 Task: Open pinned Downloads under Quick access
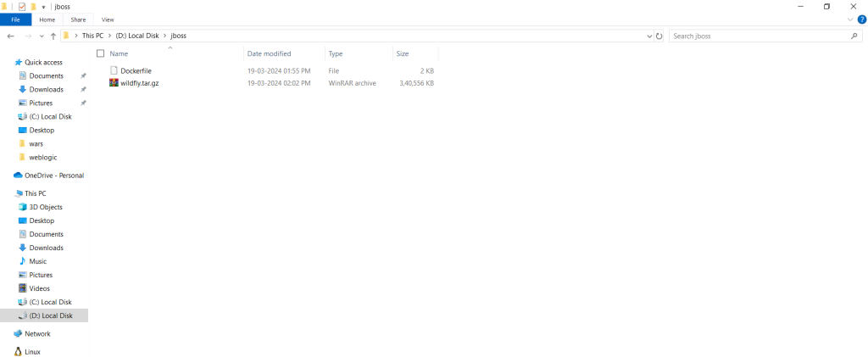pos(46,90)
